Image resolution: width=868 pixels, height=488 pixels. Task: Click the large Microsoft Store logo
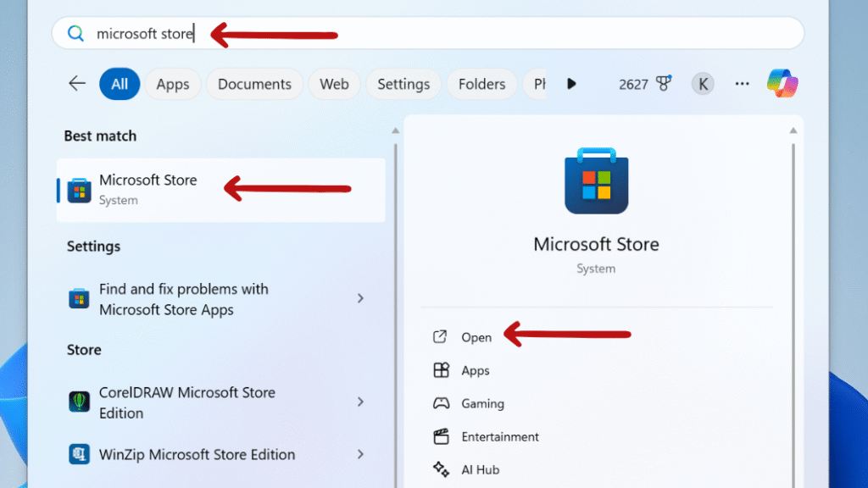[596, 181]
